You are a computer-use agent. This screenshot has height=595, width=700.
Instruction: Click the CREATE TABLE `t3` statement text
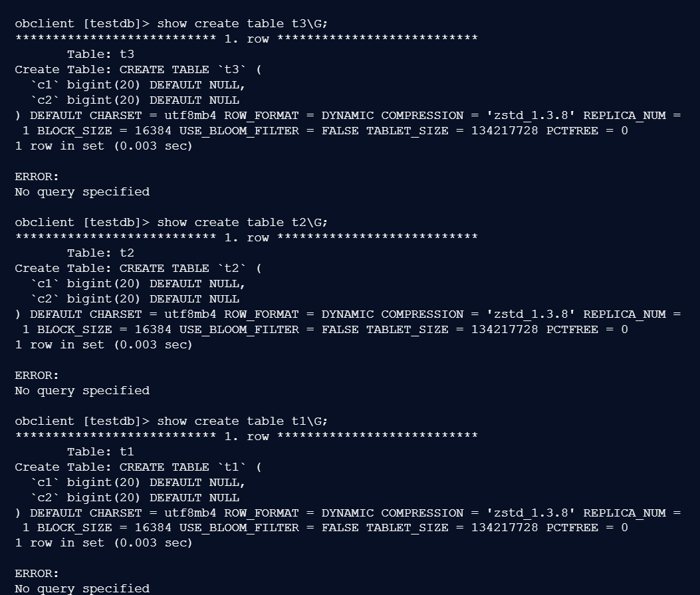(190, 69)
